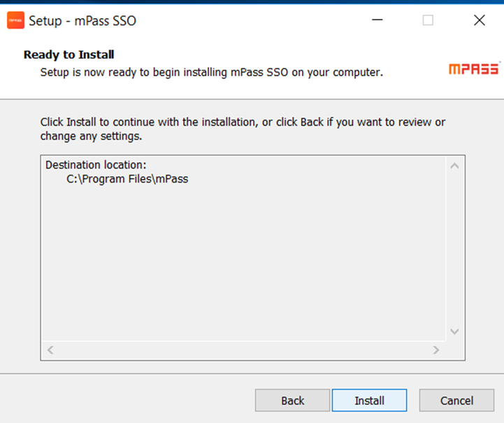Image resolution: width=504 pixels, height=423 pixels.
Task: Click the Install button
Action: (x=369, y=400)
